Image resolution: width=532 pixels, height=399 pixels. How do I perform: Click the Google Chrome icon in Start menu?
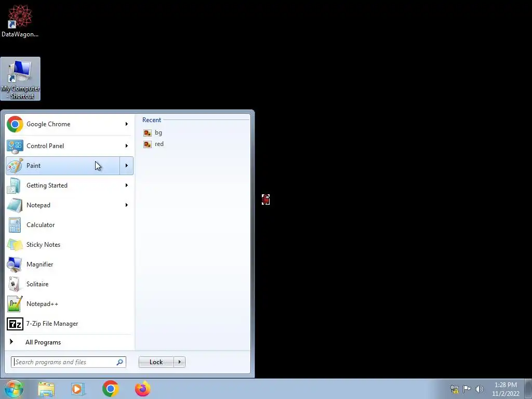tap(15, 124)
